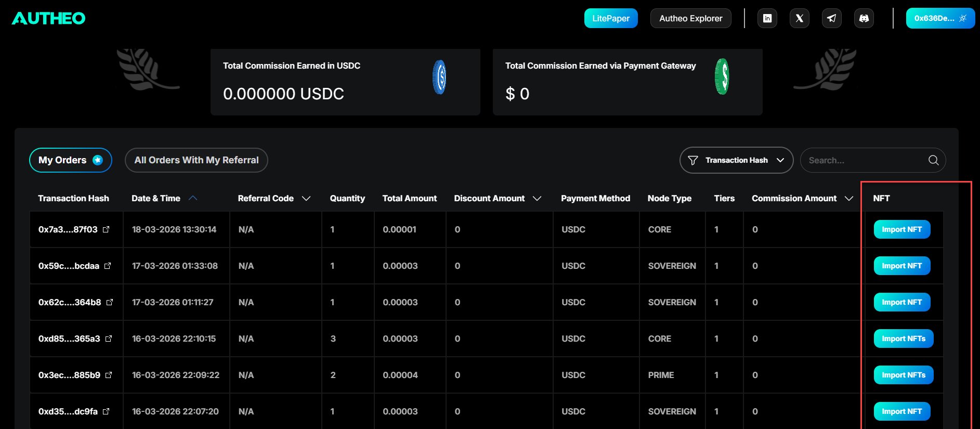Open the Discord social icon

[x=864, y=18]
